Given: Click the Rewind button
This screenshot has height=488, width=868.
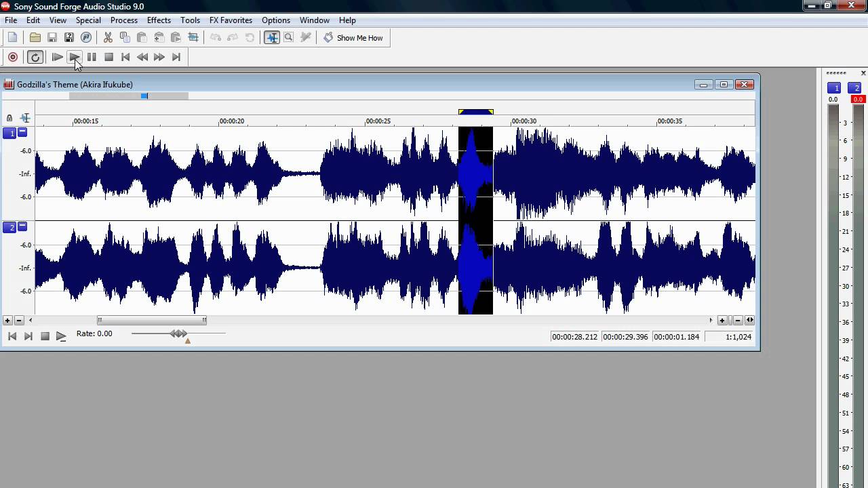Looking at the screenshot, I should click(142, 58).
